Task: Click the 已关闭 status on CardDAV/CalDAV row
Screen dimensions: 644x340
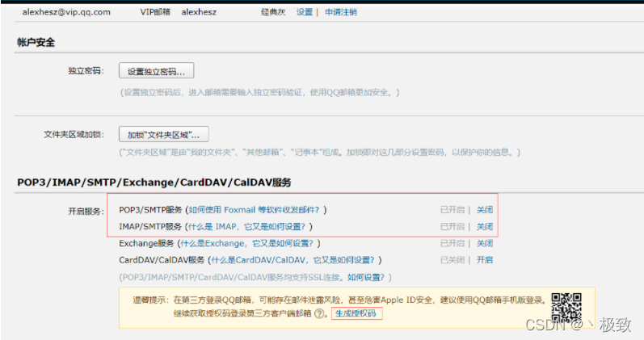Action: click(452, 260)
